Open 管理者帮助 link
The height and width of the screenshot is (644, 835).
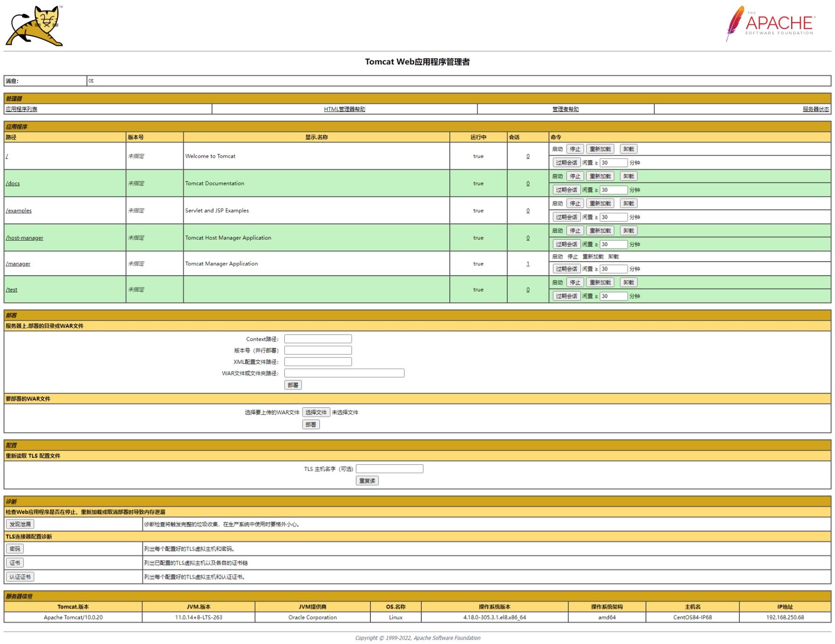(566, 109)
